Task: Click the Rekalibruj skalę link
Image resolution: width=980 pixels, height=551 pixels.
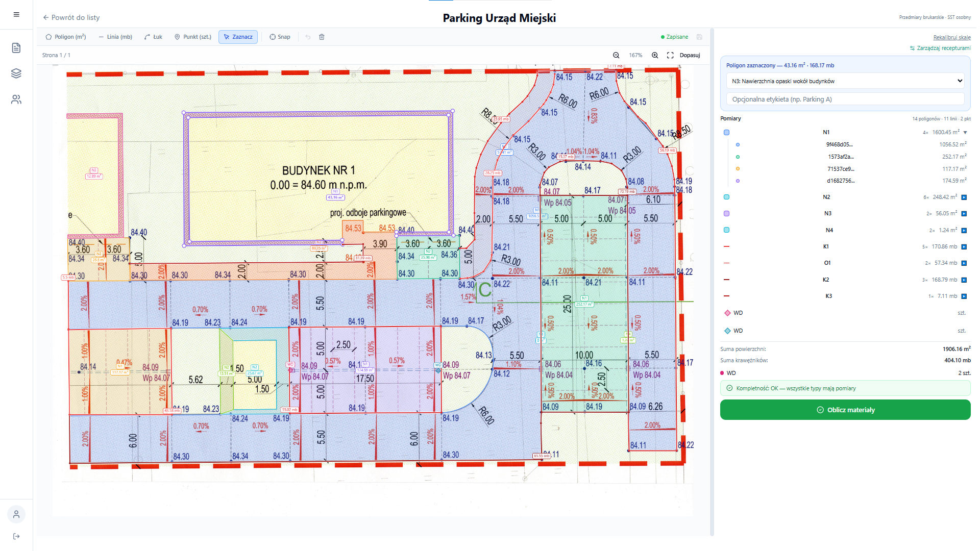Action: click(x=952, y=37)
